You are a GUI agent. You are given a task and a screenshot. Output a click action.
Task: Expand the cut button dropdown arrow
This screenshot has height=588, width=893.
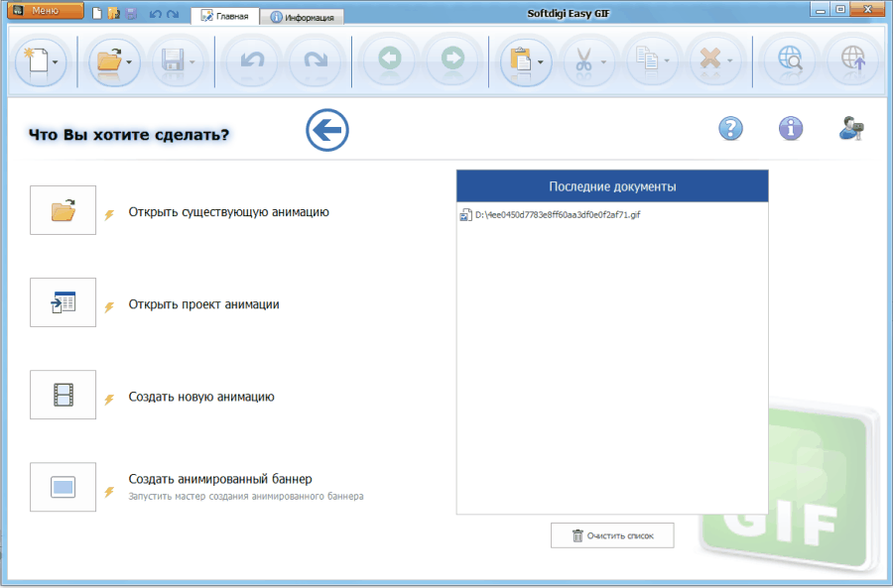[x=603, y=62]
